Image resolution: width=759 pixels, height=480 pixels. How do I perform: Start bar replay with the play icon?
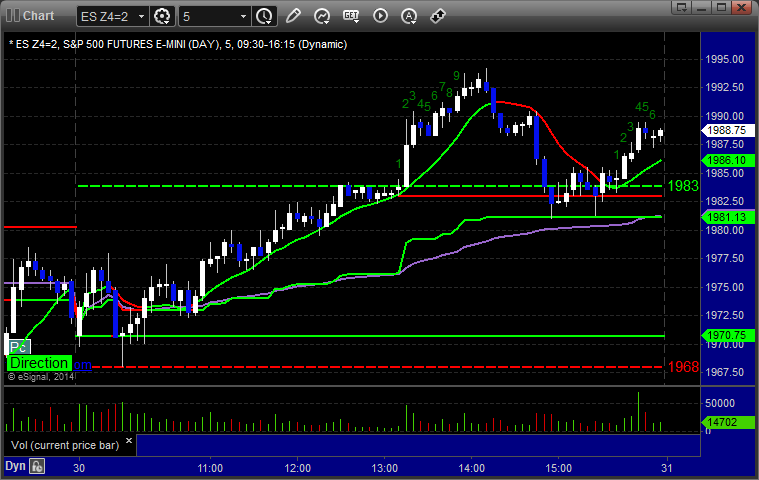click(x=380, y=16)
